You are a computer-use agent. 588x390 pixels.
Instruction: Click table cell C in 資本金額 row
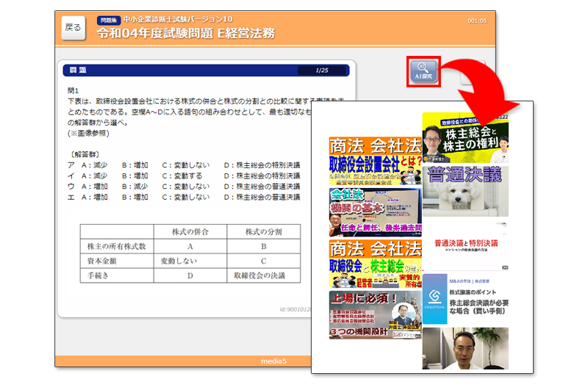pyautogui.click(x=264, y=261)
